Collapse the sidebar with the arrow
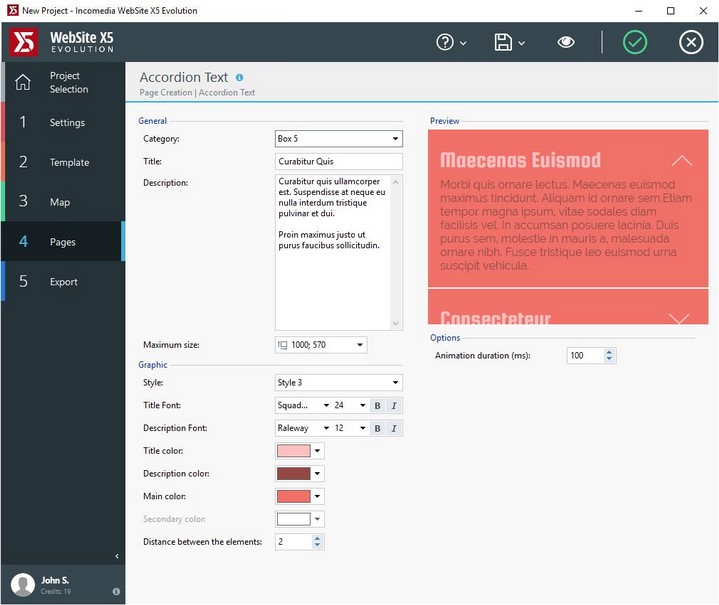Screen dimensions: 719x605 click(117, 556)
